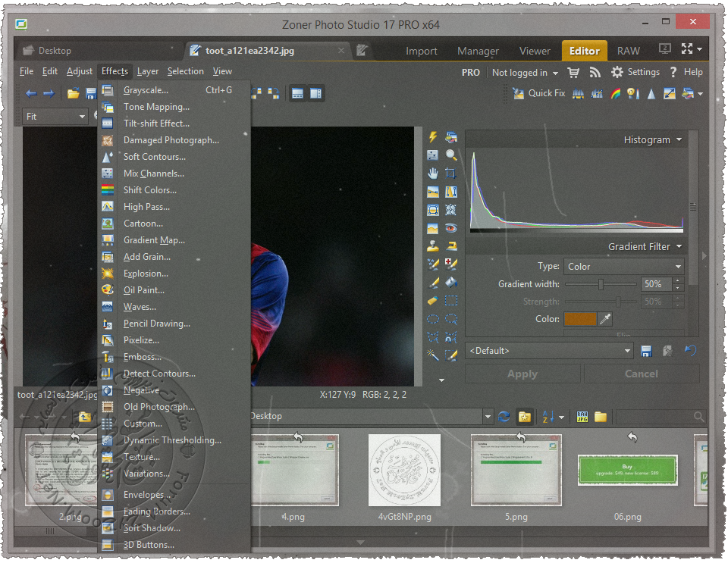This screenshot has height=563, width=728.
Task: Select the Magic Wand tool
Action: tap(433, 355)
